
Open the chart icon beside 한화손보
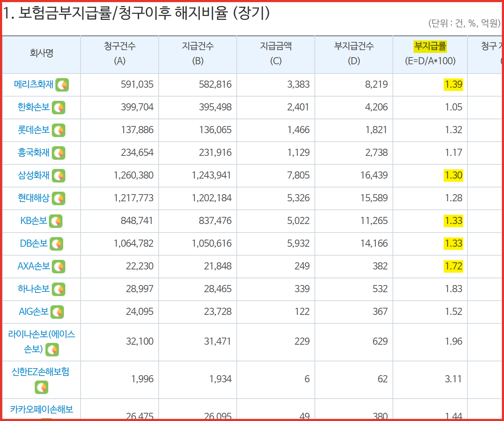[x=59, y=108]
